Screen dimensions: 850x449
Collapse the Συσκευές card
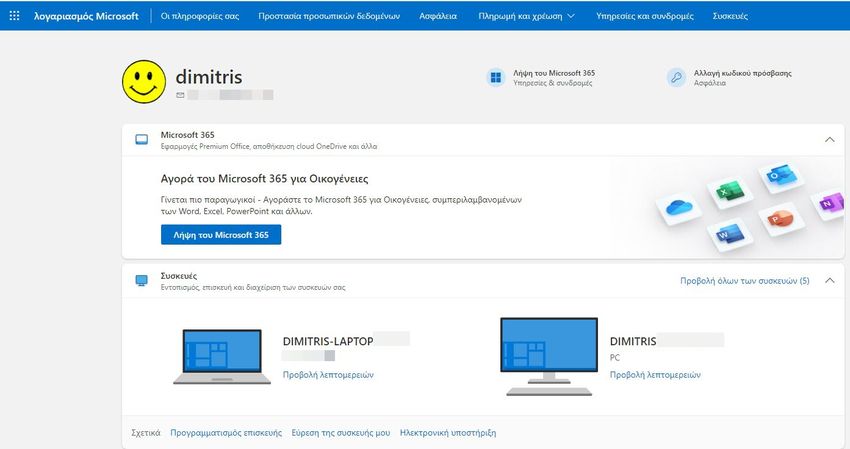click(x=829, y=280)
